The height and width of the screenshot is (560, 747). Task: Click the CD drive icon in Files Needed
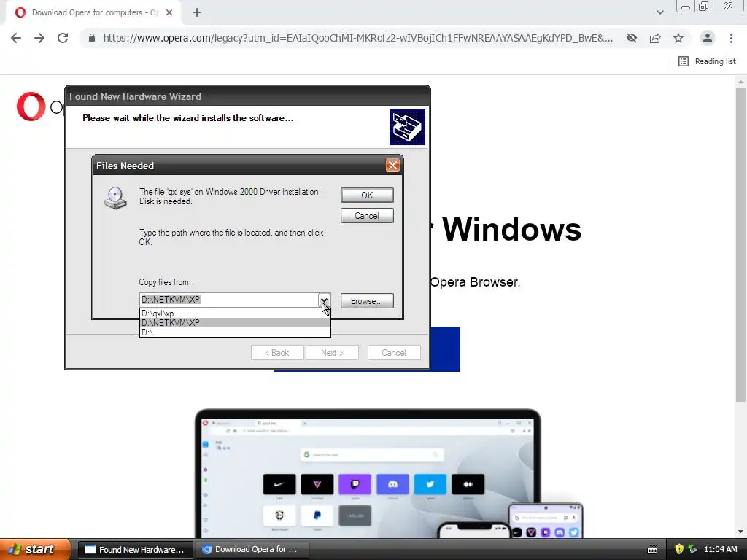[x=116, y=198]
